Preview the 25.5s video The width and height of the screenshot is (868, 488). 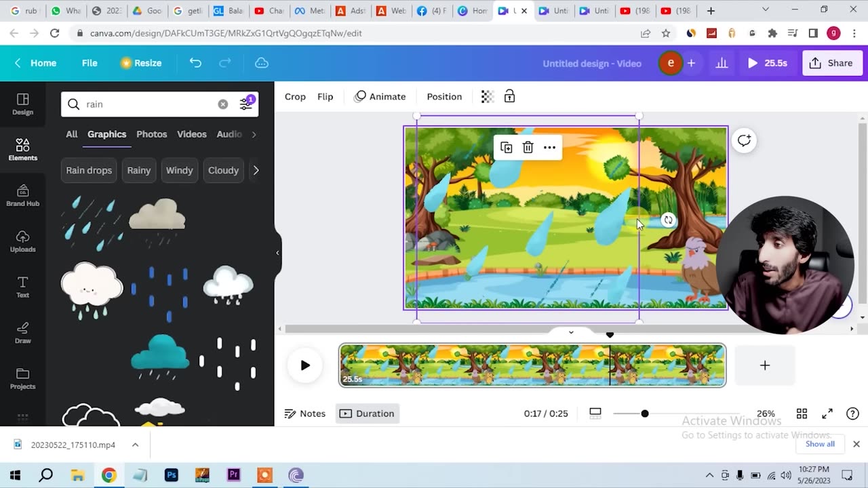tap(768, 63)
